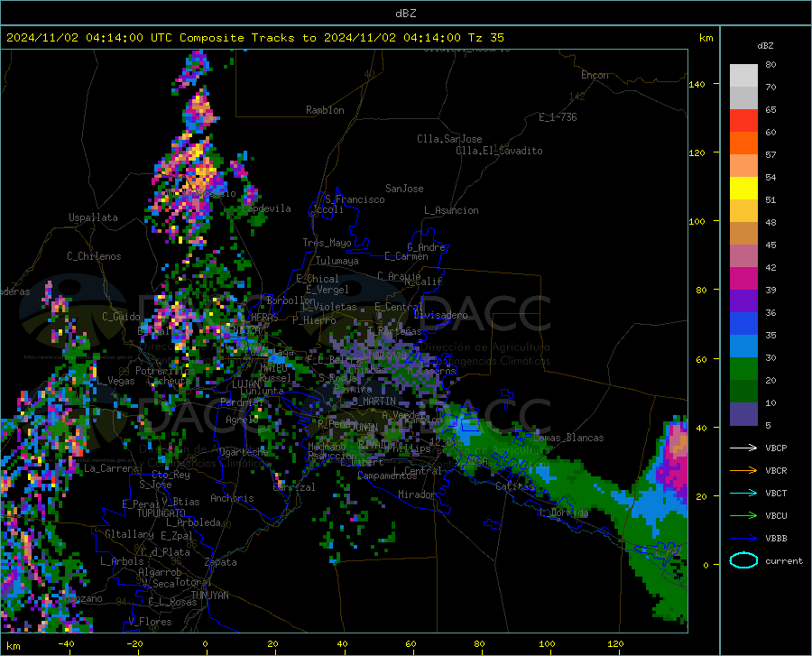Click the Ramblon place label
This screenshot has width=812, height=656.
point(325,110)
